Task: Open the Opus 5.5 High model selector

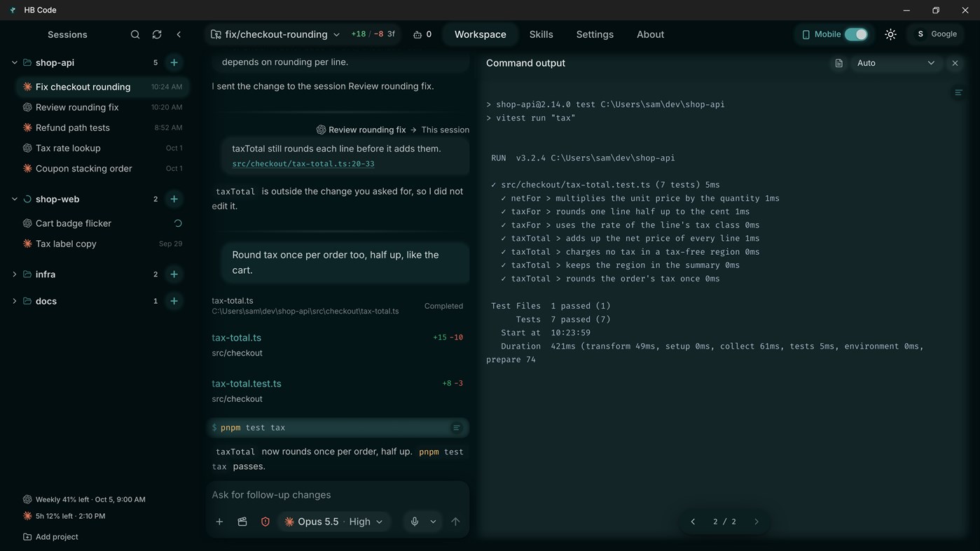Action: pos(334,522)
